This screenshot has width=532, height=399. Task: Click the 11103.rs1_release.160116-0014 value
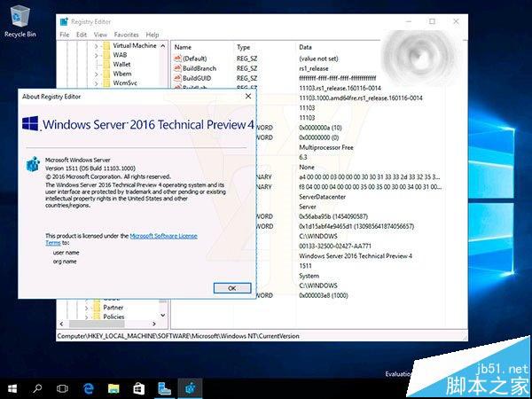pos(340,88)
